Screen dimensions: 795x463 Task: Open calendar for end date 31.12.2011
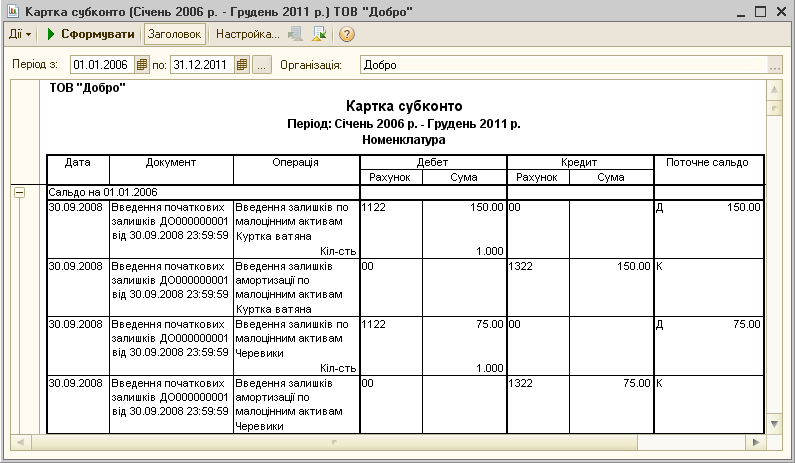point(242,65)
